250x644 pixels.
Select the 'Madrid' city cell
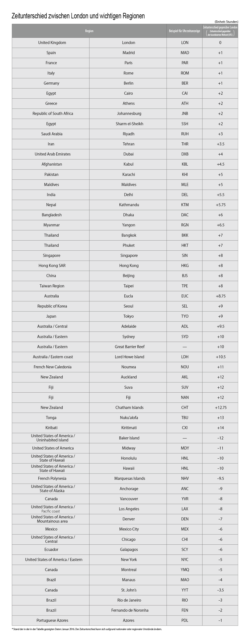[129, 53]
